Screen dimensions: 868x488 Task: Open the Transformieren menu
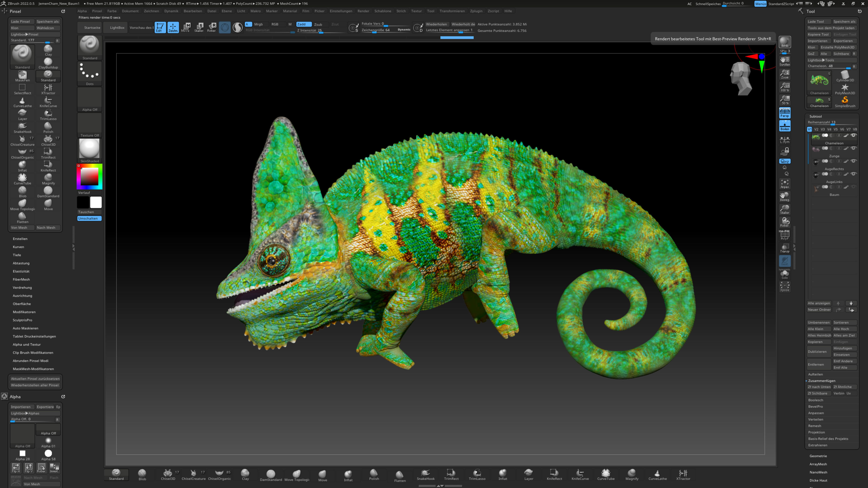click(x=452, y=11)
